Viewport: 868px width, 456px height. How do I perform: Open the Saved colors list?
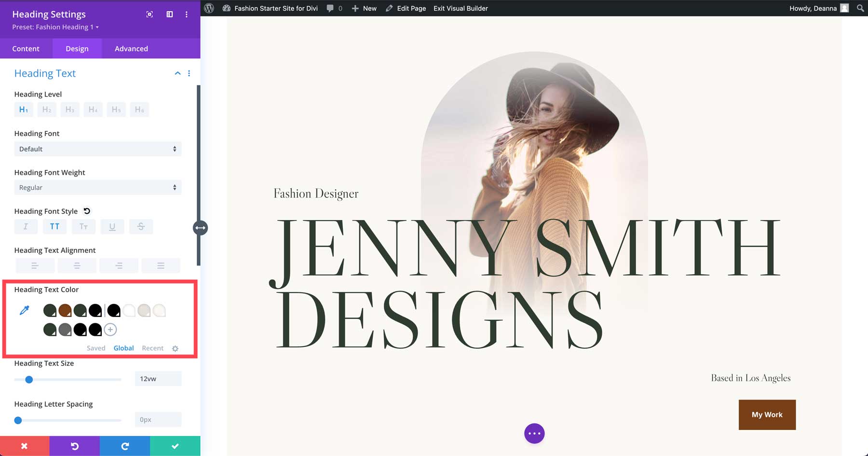tap(96, 348)
